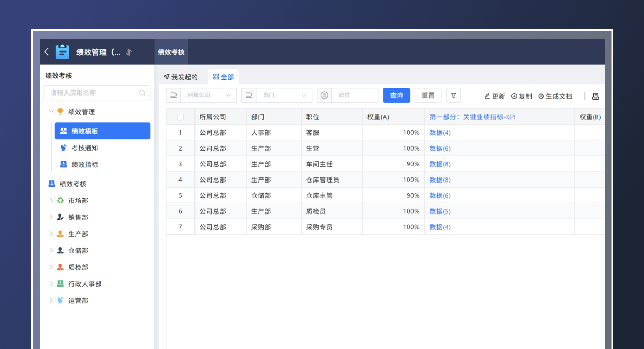
Task: Expand the 行政人事部 tree node
Action: (x=51, y=284)
